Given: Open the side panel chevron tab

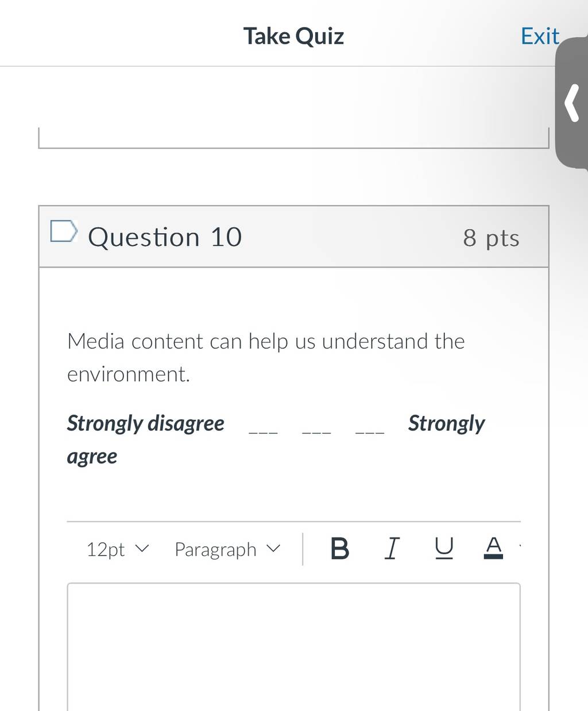Looking at the screenshot, I should coord(572,103).
